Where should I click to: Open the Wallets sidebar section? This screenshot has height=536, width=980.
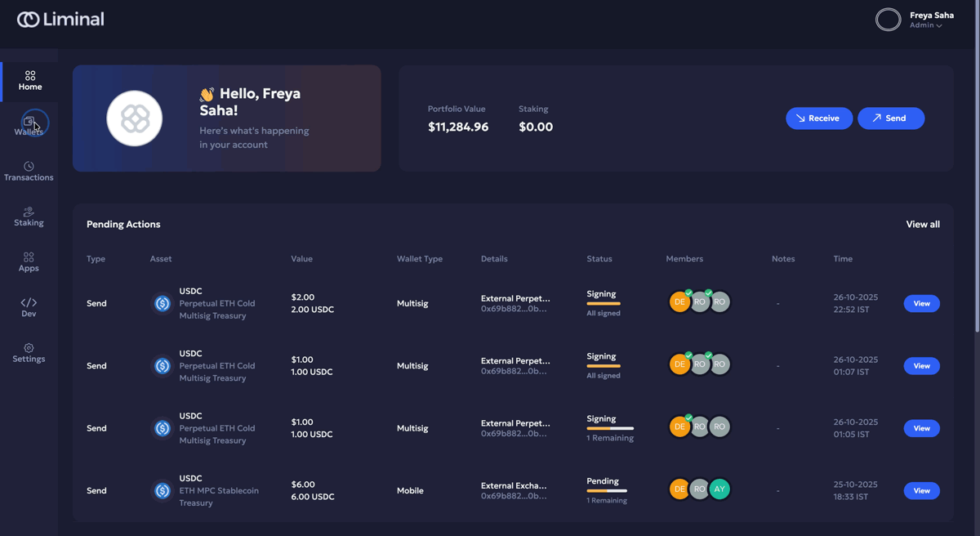coord(29,126)
